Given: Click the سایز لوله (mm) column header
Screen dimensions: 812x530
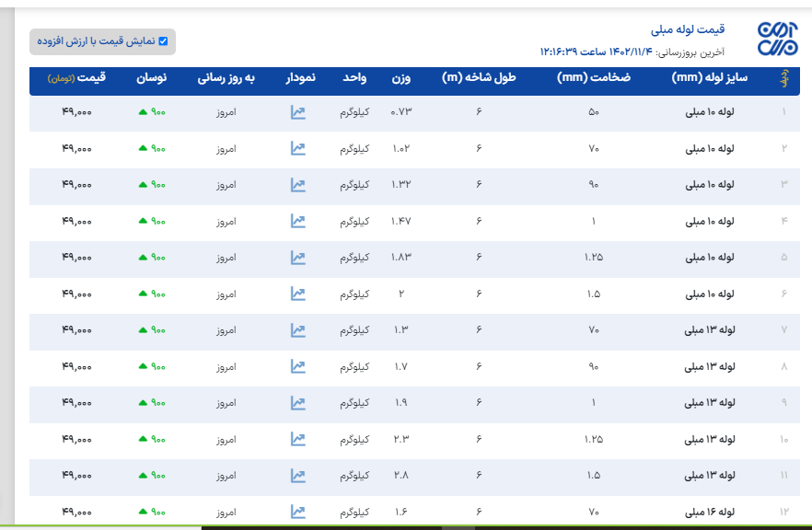Looking at the screenshot, I should [x=711, y=78].
